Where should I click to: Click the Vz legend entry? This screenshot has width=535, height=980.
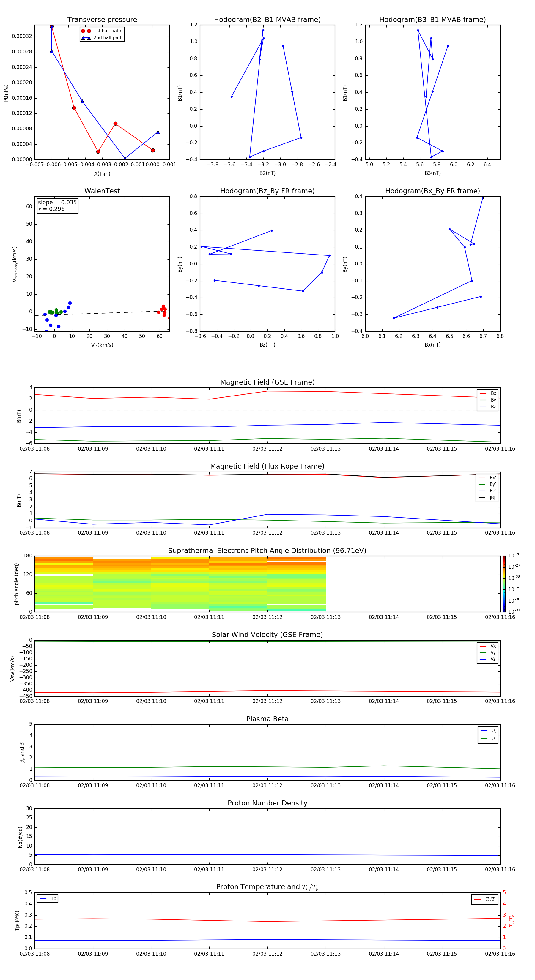[488, 659]
